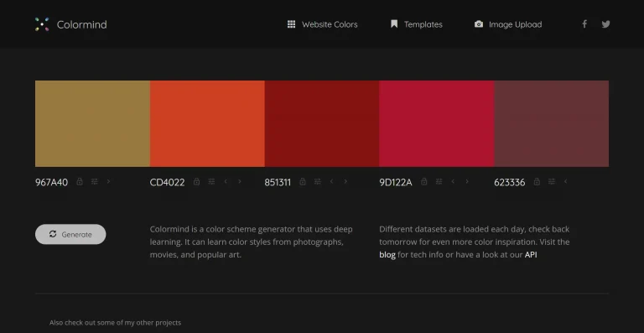644x333 pixels.
Task: Open the Colormind home text link
Action: [x=81, y=24]
